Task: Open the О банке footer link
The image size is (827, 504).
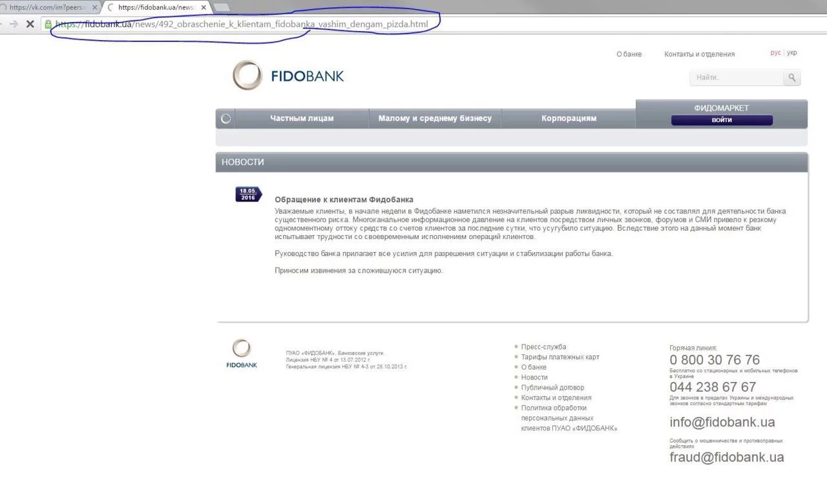Action: [534, 367]
